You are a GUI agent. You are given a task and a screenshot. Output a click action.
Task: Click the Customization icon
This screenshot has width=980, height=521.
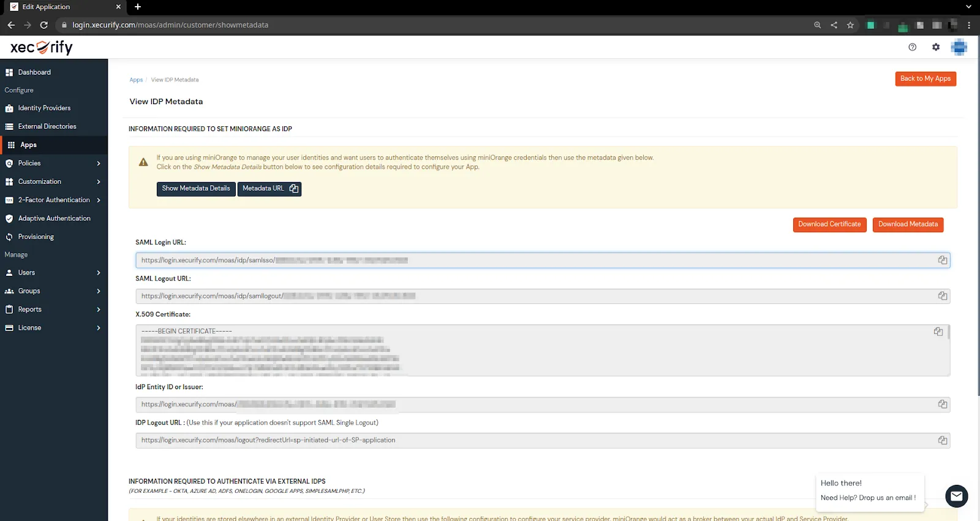pos(9,182)
